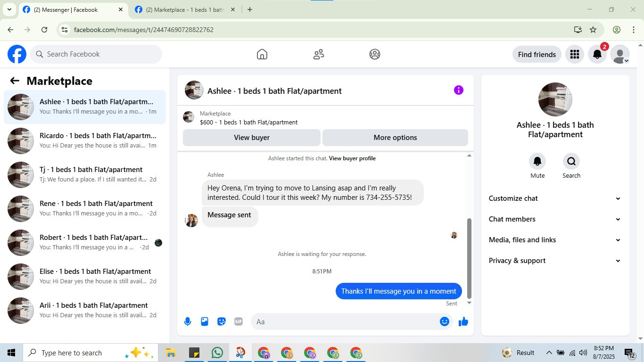644x362 pixels.
Task: Choose a sticker
Action: [x=222, y=321]
